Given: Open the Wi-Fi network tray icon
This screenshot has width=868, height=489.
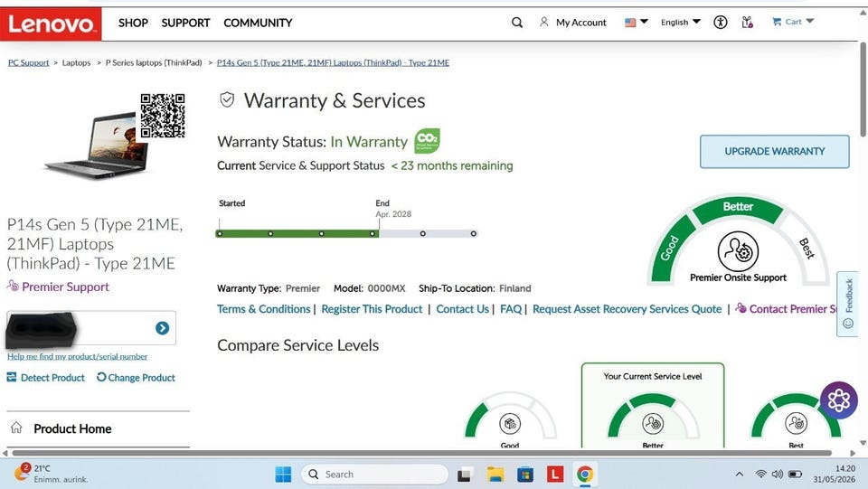Looking at the screenshot, I should click(761, 474).
